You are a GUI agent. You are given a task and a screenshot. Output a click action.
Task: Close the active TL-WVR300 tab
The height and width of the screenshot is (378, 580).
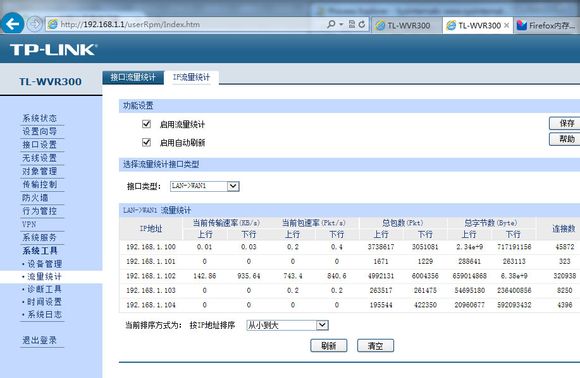tap(506, 25)
